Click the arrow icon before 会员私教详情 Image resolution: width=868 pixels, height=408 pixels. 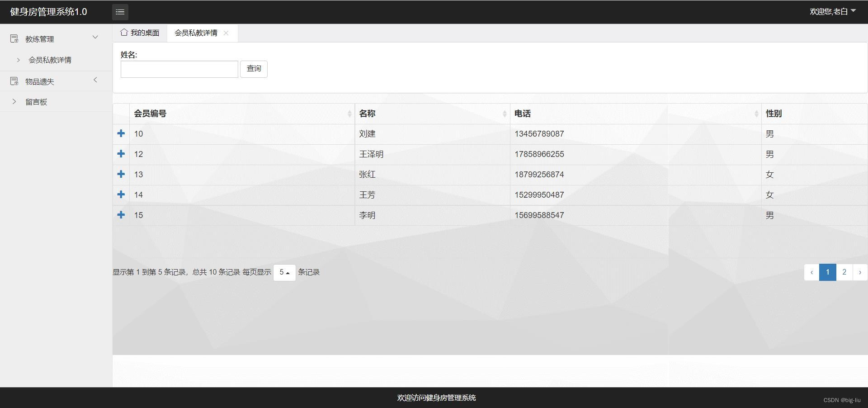click(x=18, y=60)
